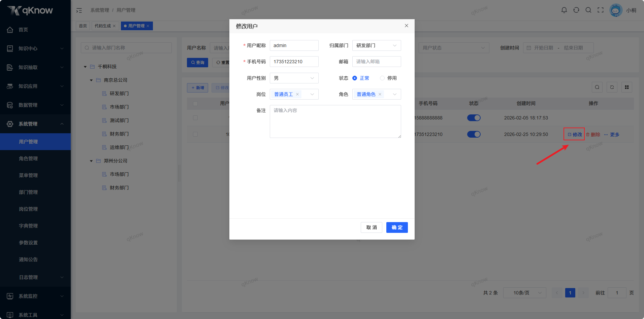Click the 取消 button in dialog
Viewport: 644px width, 319px height.
point(372,227)
